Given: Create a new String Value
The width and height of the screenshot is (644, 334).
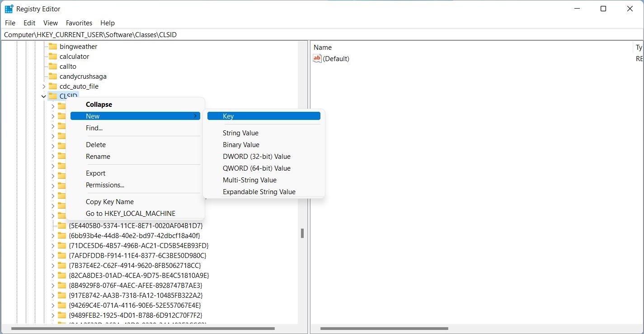Looking at the screenshot, I should 264,133.
